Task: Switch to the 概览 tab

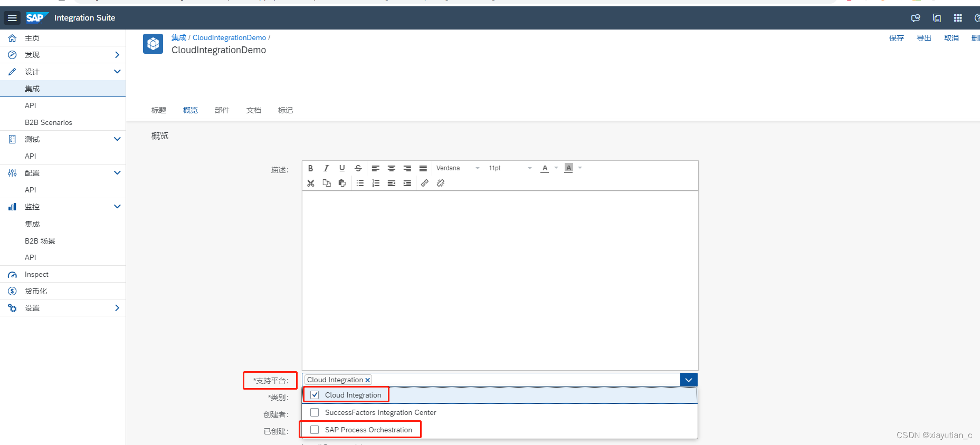Action: point(191,110)
